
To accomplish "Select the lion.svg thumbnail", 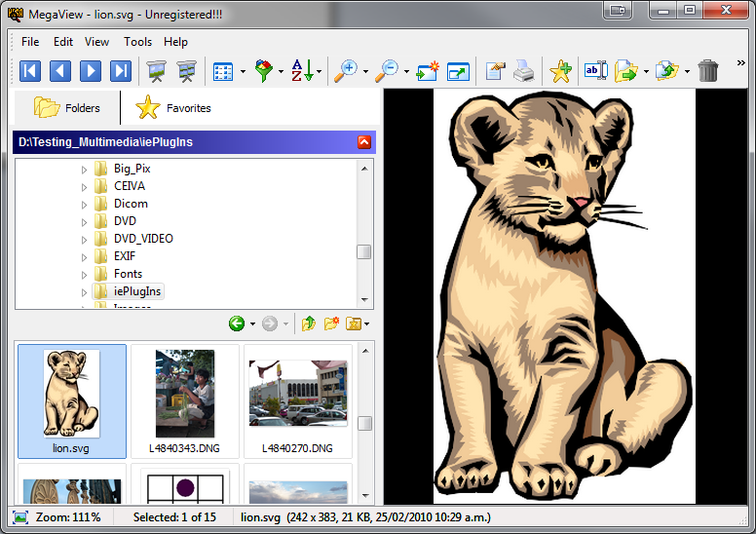I will 72,400.
